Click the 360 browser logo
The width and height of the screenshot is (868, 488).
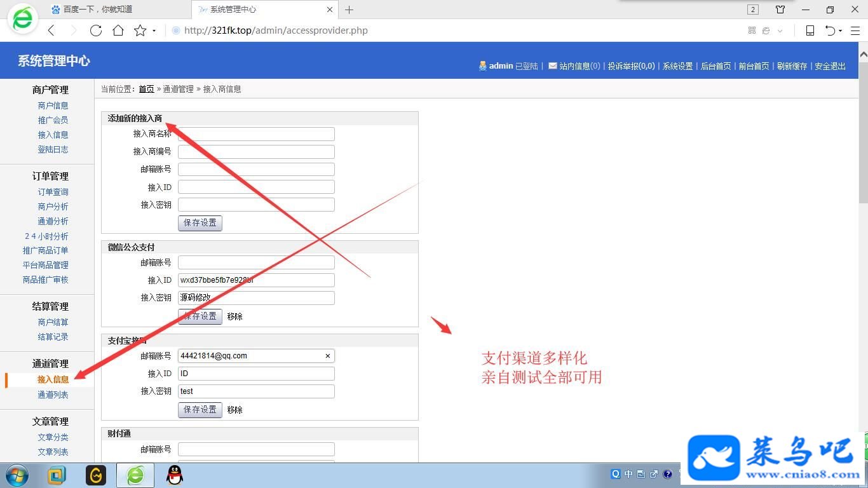(x=23, y=18)
